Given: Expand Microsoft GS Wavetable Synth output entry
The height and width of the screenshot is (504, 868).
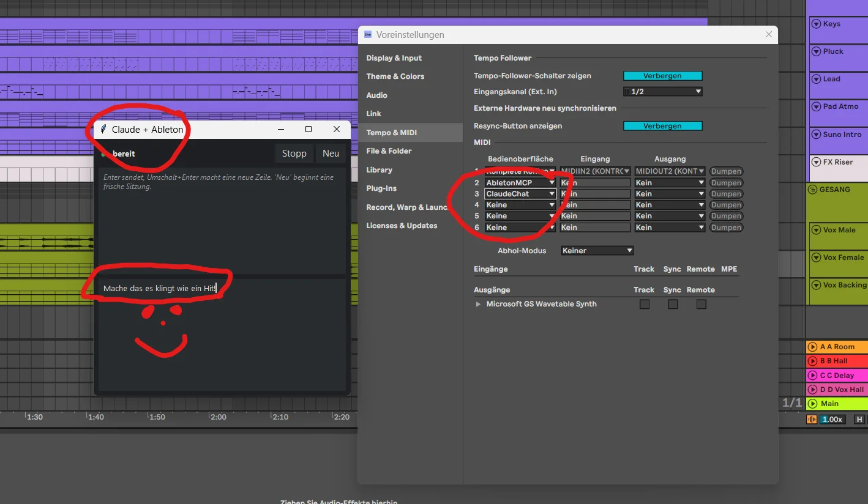Looking at the screenshot, I should point(478,304).
